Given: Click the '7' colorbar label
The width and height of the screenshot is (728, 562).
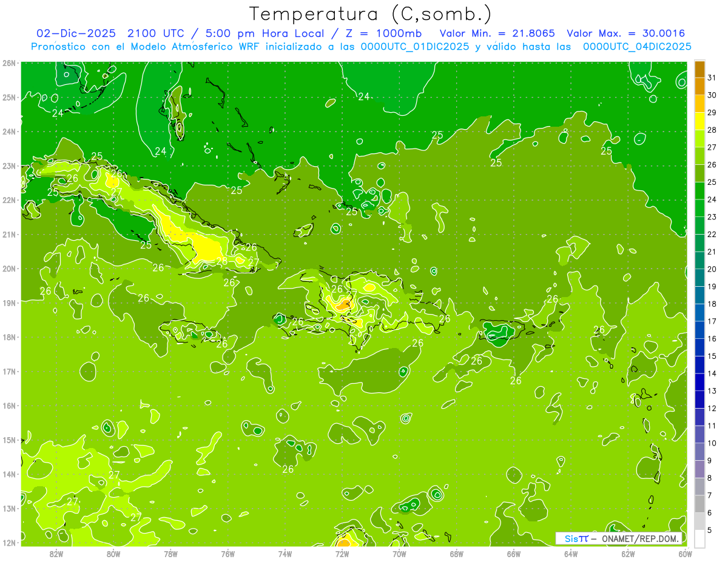Looking at the screenshot, I should (710, 495).
